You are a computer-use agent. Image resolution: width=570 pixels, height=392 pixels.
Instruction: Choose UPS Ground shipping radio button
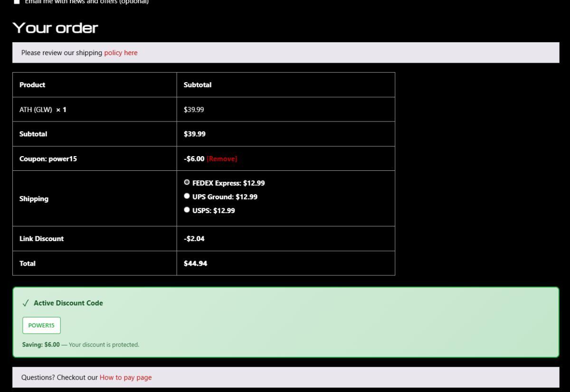point(187,196)
